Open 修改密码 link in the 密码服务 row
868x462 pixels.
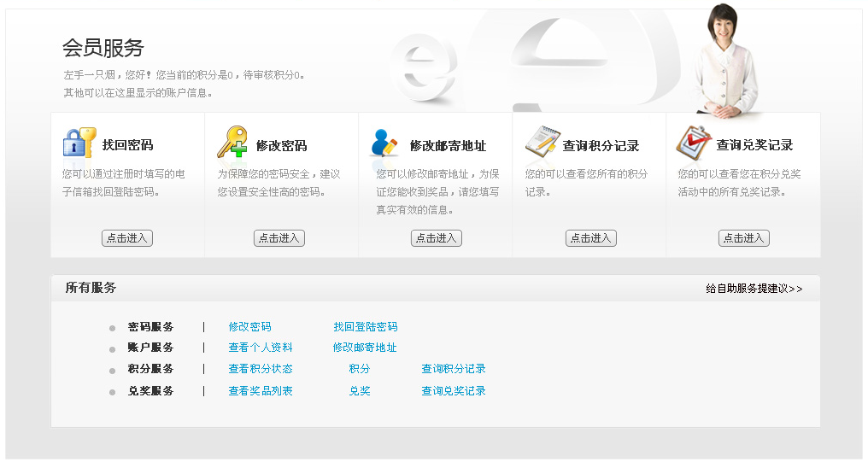click(249, 327)
